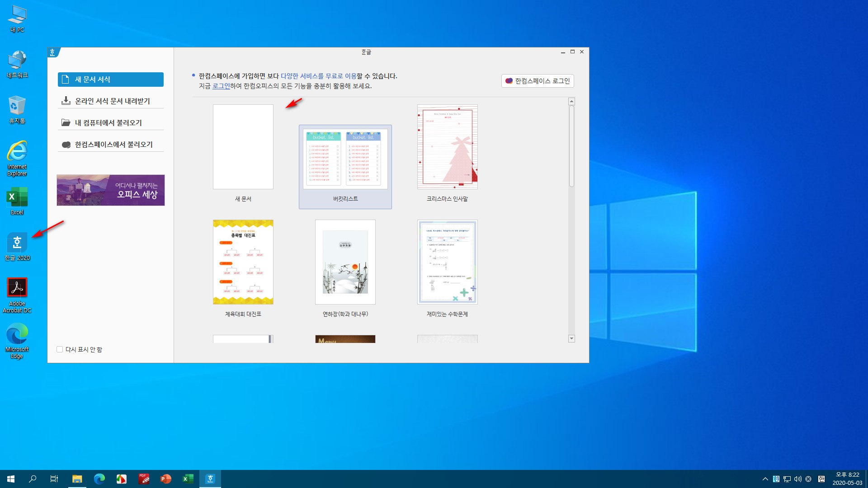The width and height of the screenshot is (868, 488).
Task: Minimize the 한글 window
Action: [563, 52]
